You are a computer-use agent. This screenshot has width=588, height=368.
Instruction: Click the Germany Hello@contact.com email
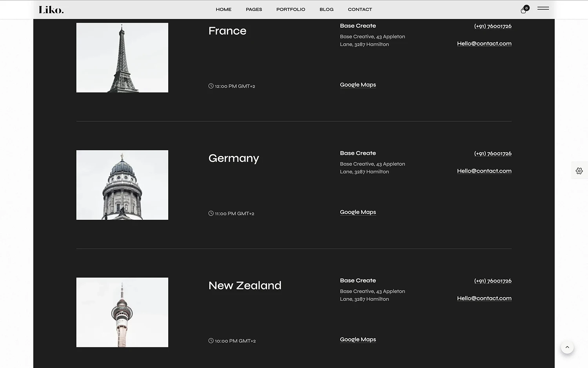tap(484, 171)
